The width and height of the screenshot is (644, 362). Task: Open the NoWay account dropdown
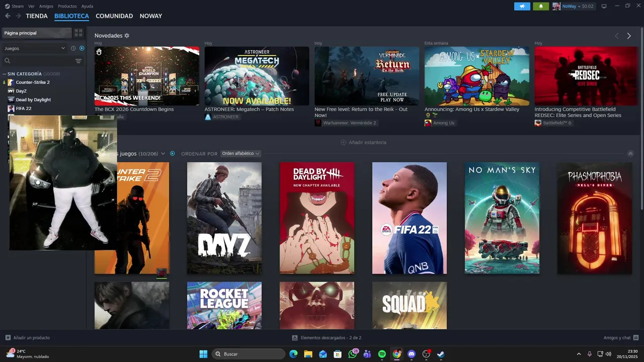coord(578,6)
